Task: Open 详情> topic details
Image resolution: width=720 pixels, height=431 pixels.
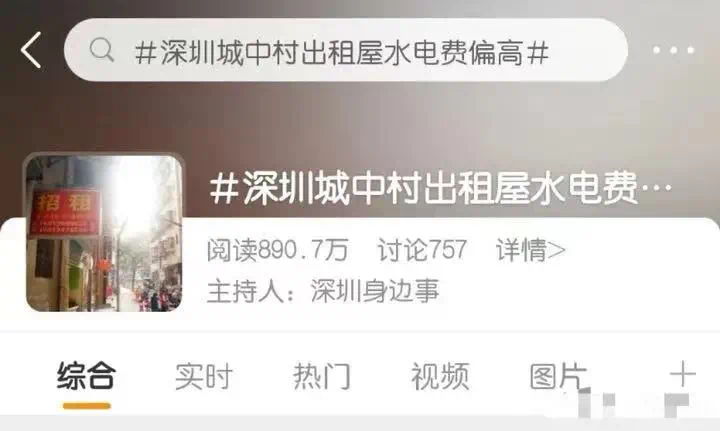Action: 530,250
